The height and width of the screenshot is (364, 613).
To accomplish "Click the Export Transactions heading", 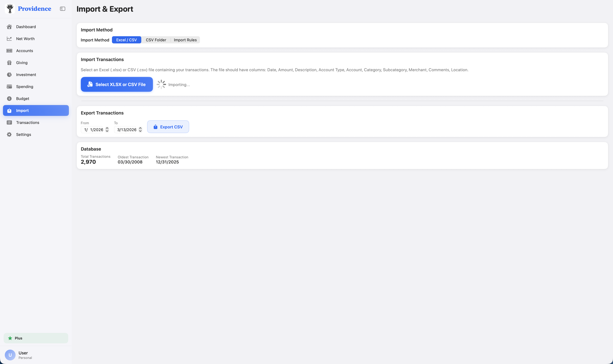I will (x=102, y=113).
